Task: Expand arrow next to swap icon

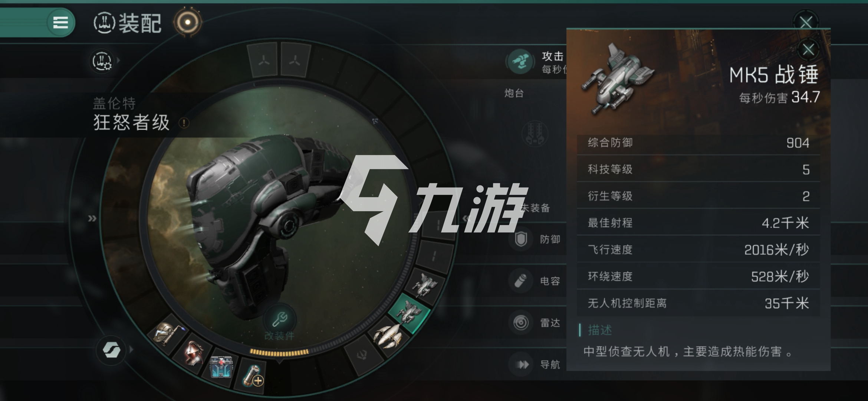Action: [x=131, y=349]
